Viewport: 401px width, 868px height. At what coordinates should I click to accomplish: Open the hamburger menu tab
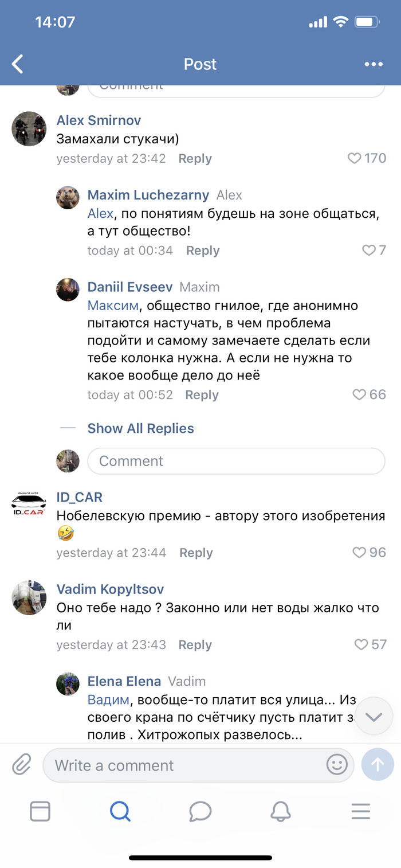360,811
